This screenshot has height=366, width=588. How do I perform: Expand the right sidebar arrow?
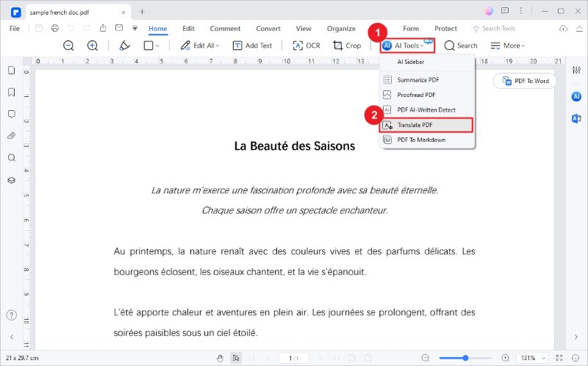click(x=576, y=337)
